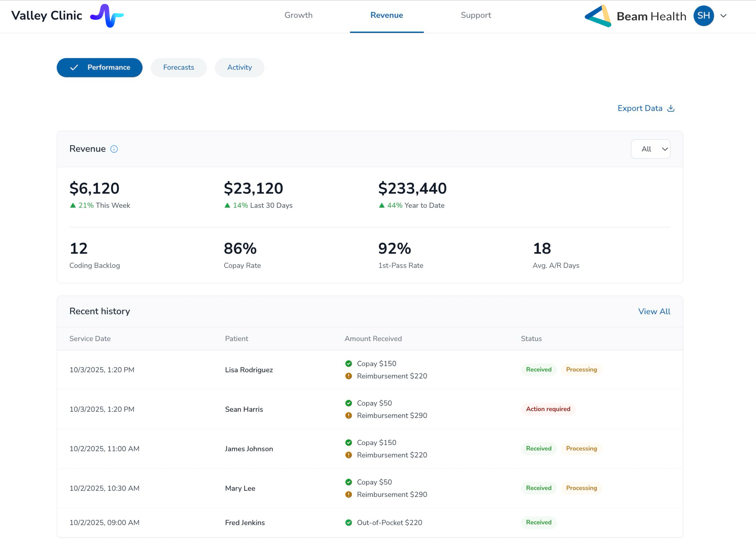Switch to the Activity chip
This screenshot has width=756, height=546.
(239, 68)
